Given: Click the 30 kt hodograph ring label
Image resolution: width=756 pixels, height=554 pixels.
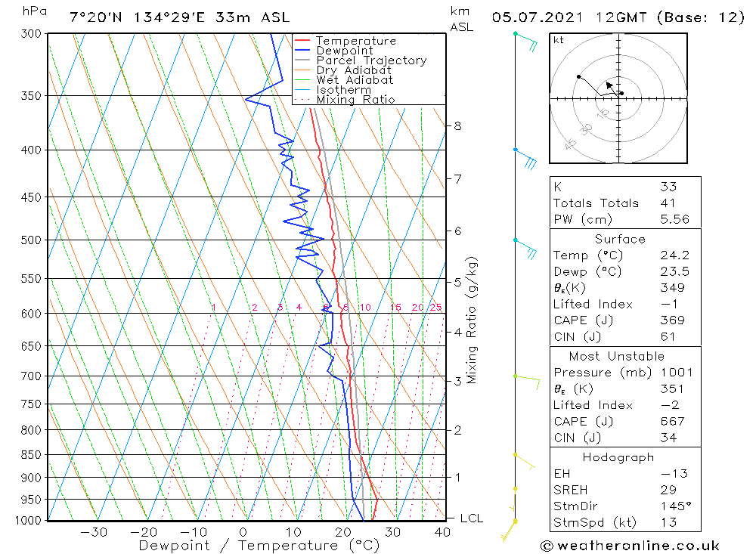Looking at the screenshot, I should (x=587, y=128).
